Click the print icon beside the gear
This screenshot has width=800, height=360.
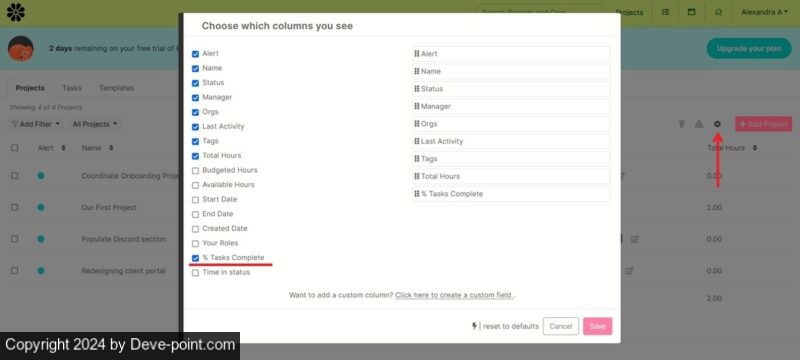[699, 124]
